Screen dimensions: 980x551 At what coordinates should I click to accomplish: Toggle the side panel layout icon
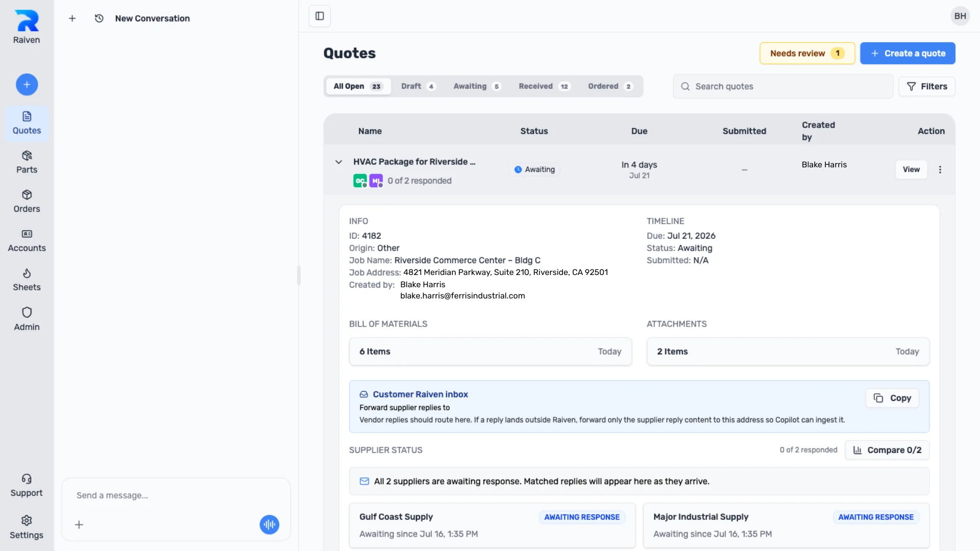pos(320,16)
